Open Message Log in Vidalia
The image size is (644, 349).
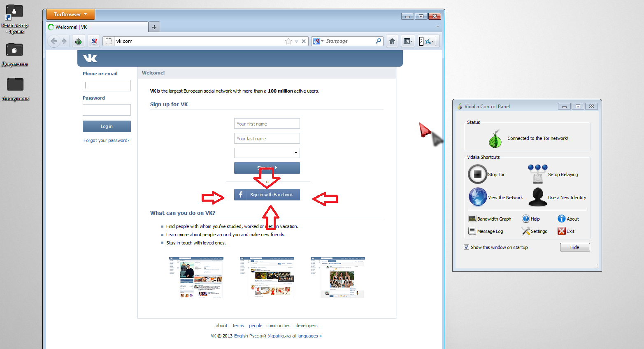(x=486, y=231)
